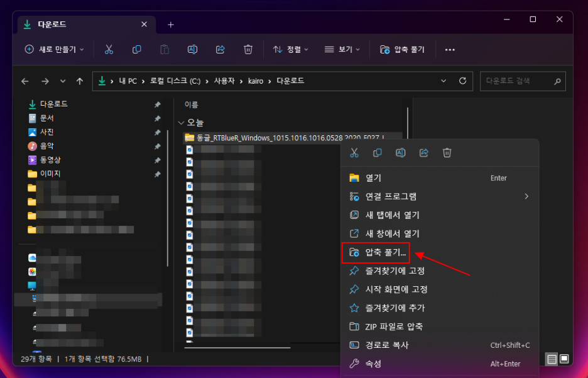The image size is (588, 378).
Task: Select 즐겨찾기에 고정
Action: [x=440, y=270]
